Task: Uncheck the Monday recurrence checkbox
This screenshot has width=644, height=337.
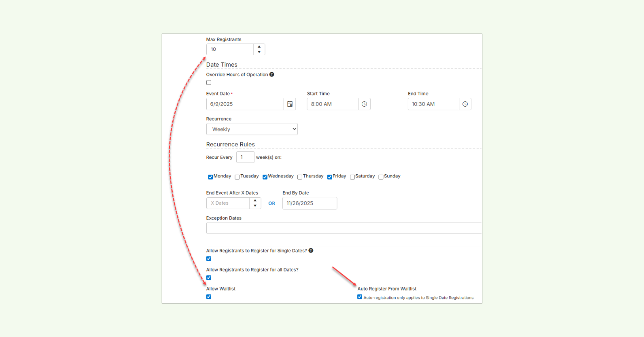Action: (211, 176)
